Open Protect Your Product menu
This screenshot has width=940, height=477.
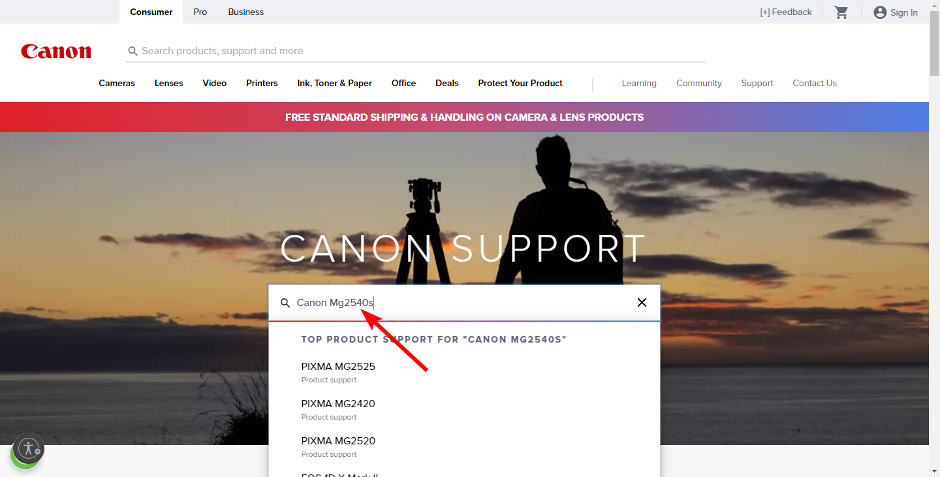click(520, 83)
